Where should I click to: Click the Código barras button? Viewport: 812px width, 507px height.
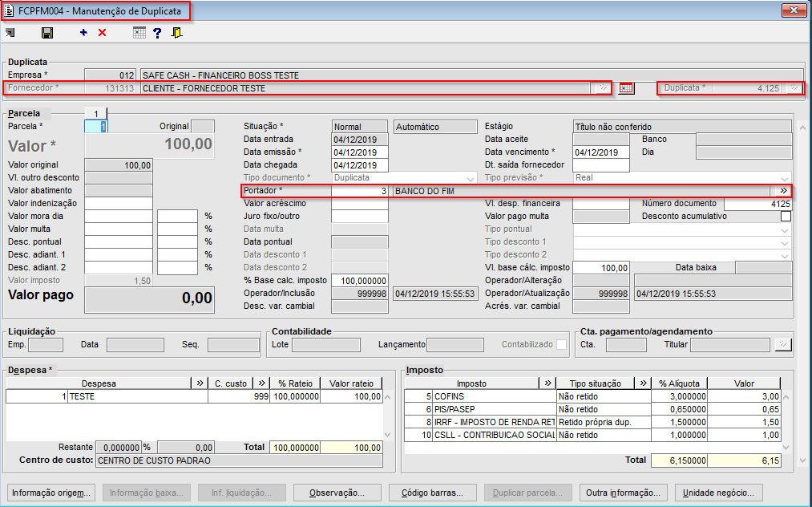click(434, 493)
